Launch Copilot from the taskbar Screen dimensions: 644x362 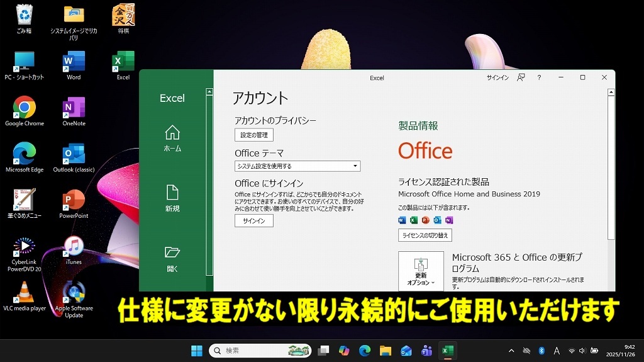(x=344, y=351)
